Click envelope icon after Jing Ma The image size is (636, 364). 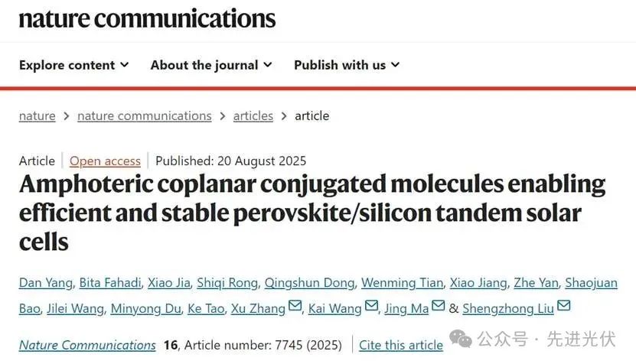439,307
